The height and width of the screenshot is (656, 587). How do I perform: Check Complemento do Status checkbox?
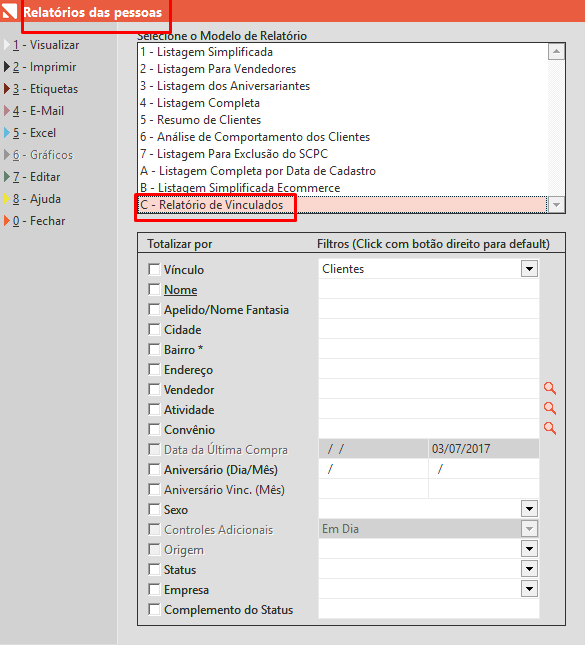[x=154, y=609]
